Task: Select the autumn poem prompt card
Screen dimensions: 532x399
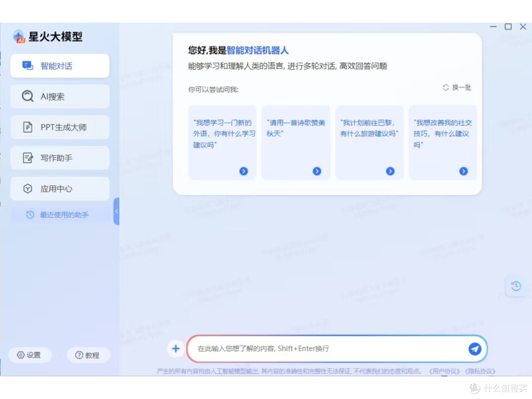Action: coord(296,142)
